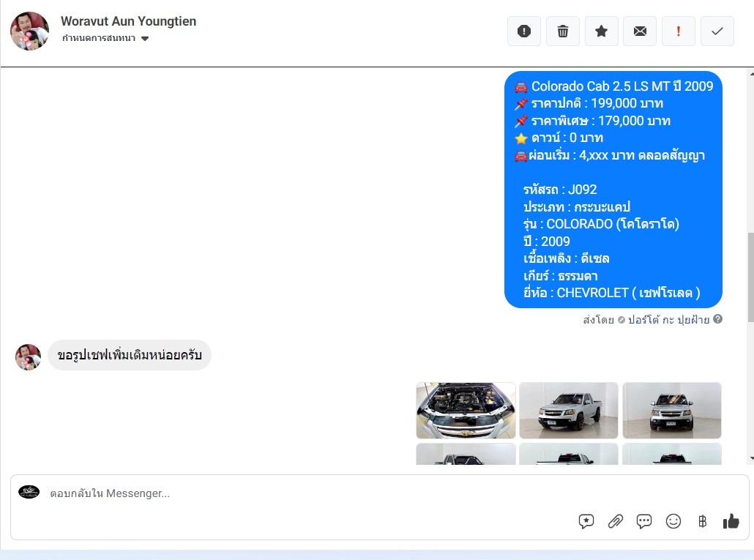Viewport: 754px width, 560px height.
Task: Open the front-side angle truck photo thumbnail
Action: coord(568,411)
